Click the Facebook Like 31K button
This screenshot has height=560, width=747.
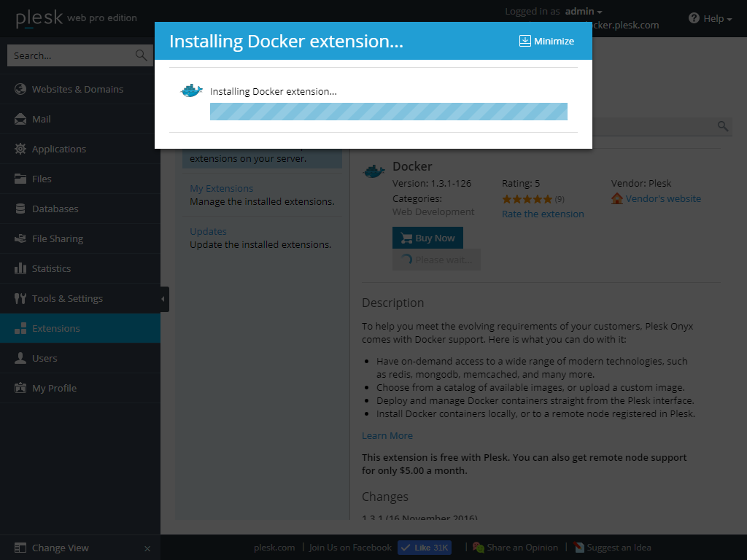[425, 548]
